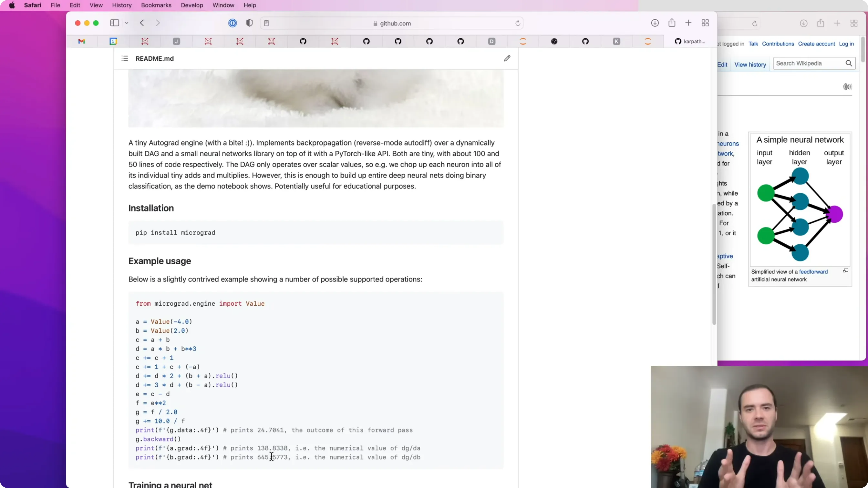This screenshot has width=868, height=488.
Task: Click Create account in Wikipedia window
Action: (x=816, y=44)
